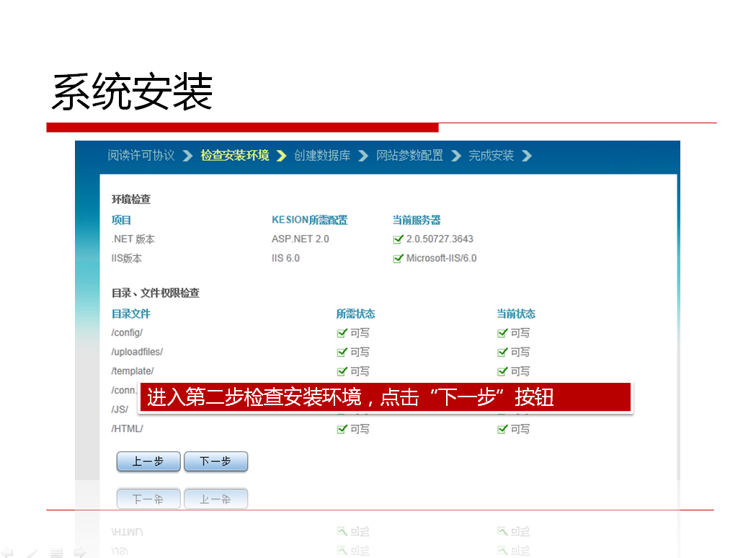
Task: Open the 网站参数配置 step tab
Action: point(409,155)
